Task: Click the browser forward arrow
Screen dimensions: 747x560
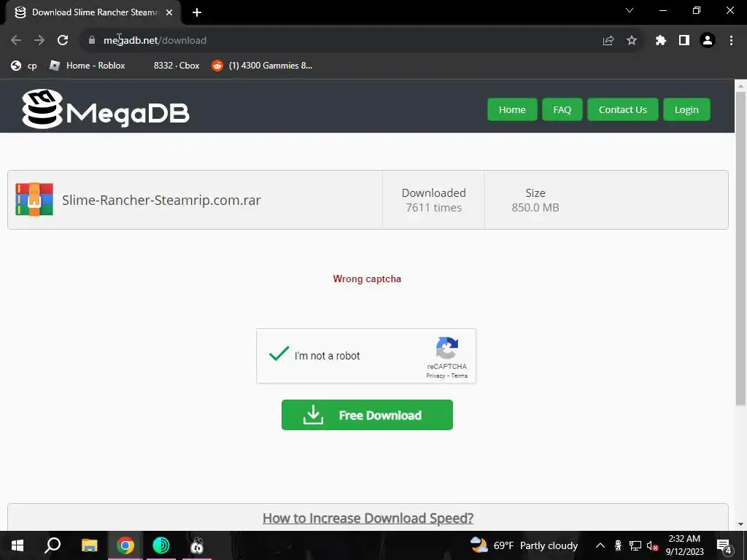Action: [x=39, y=41]
